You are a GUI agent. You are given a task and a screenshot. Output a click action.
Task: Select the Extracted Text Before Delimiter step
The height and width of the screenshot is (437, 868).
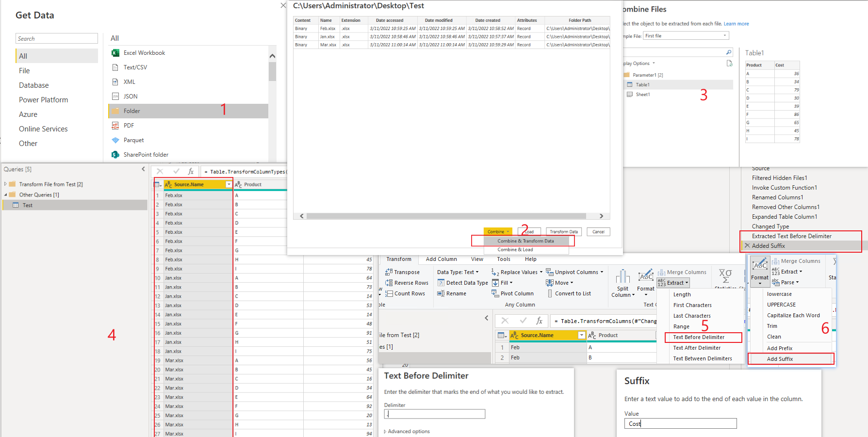point(791,236)
